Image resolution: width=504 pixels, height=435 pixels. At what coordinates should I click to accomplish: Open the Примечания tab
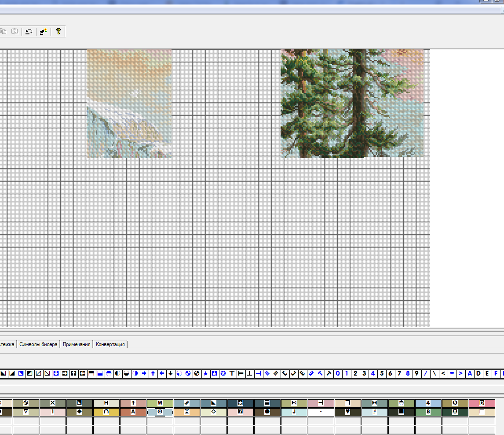(77, 344)
